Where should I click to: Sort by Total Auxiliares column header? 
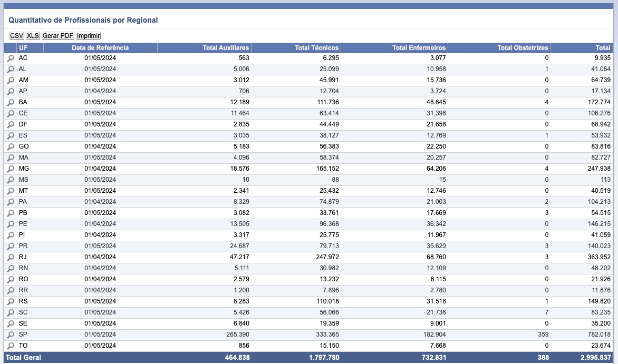coord(226,48)
